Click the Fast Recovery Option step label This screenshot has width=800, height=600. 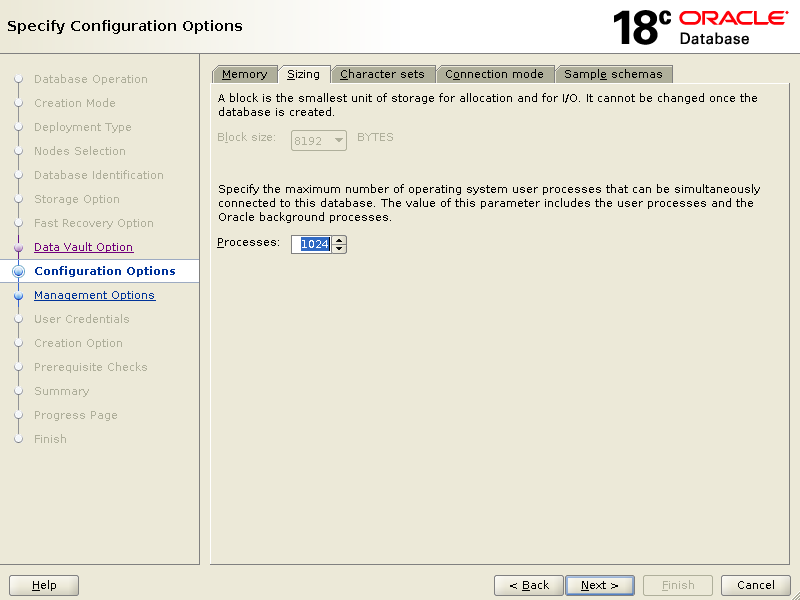click(x=93, y=223)
